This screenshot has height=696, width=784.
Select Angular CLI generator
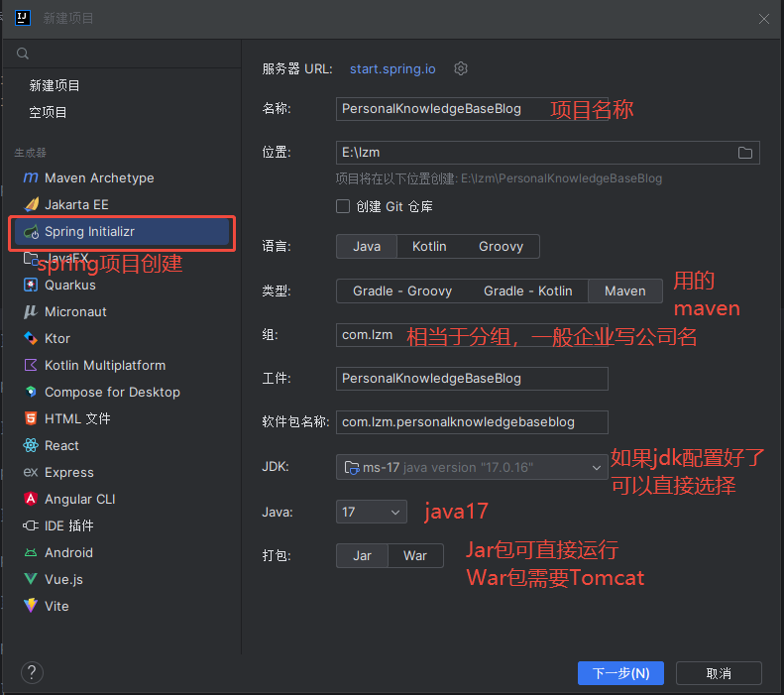(122, 499)
